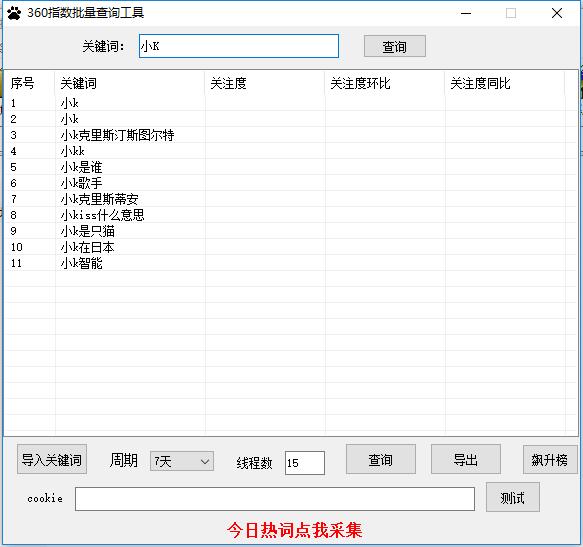Click the 关注度同比 column header
Screen dimensions: 583x547
[x=480, y=83]
